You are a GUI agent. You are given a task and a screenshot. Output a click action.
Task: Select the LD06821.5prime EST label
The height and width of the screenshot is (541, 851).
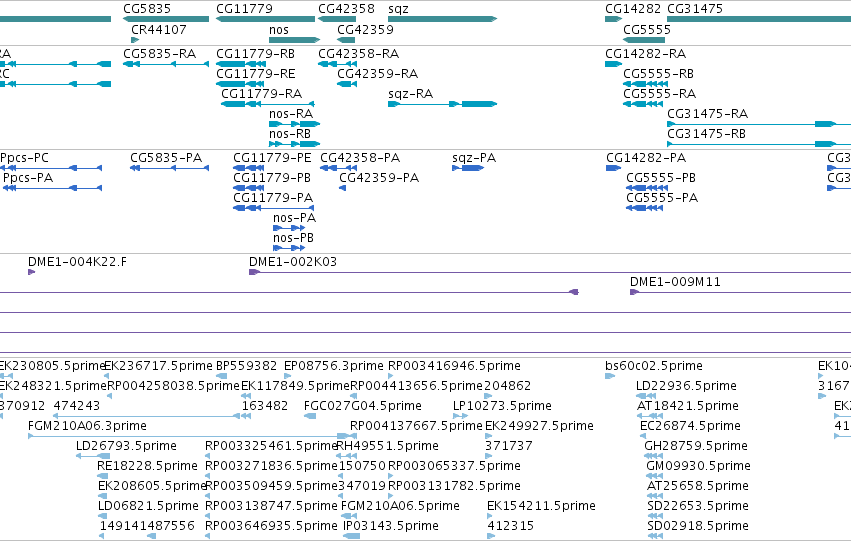click(x=148, y=506)
